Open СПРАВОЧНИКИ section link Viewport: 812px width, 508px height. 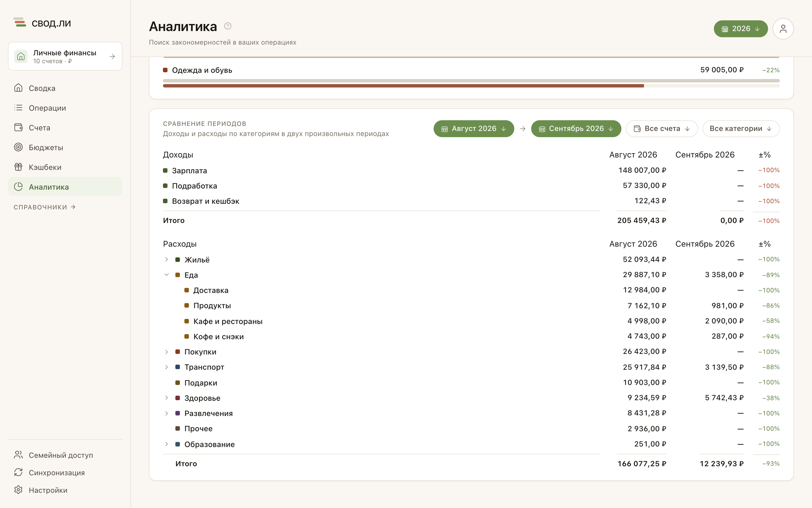(x=45, y=207)
